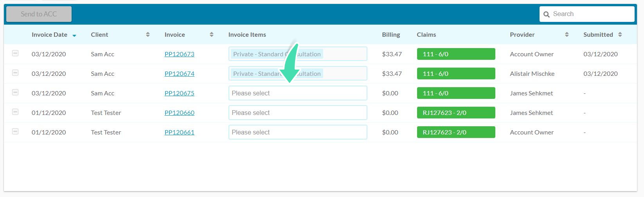Open invoice link PP120660
The height and width of the screenshot is (197, 644).
(x=179, y=113)
